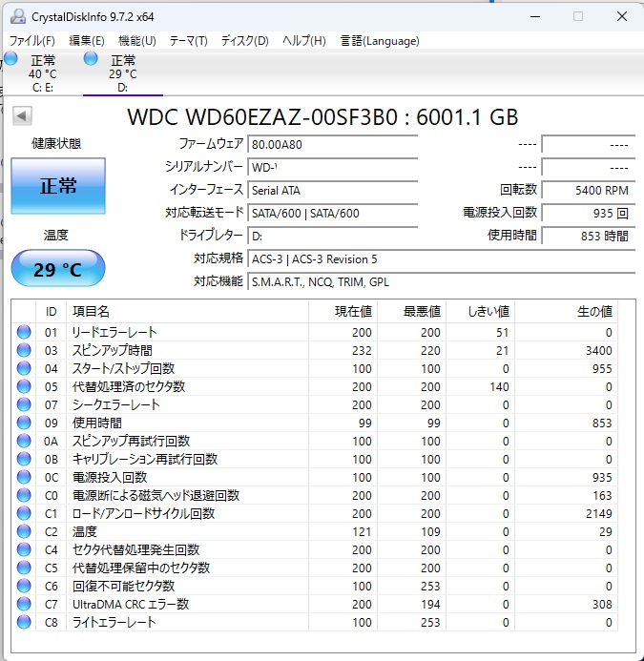
Task: Click the power on hours field 853 時間
Action: tap(589, 237)
